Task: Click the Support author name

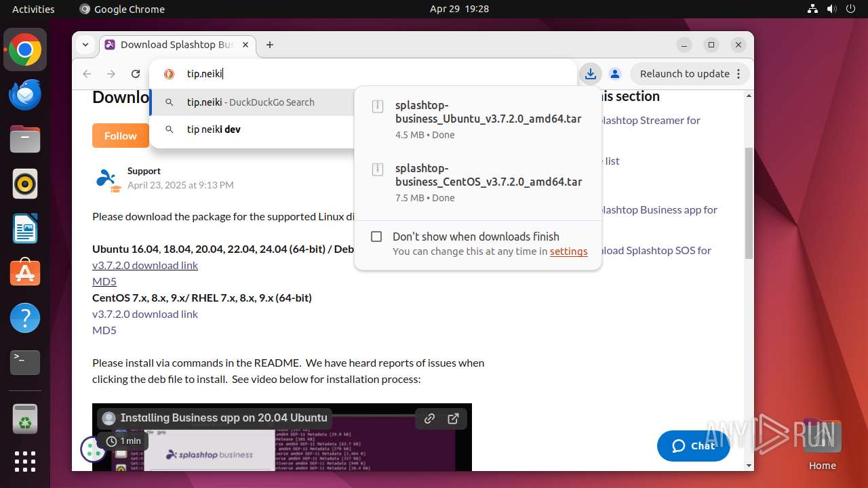Action: click(144, 171)
